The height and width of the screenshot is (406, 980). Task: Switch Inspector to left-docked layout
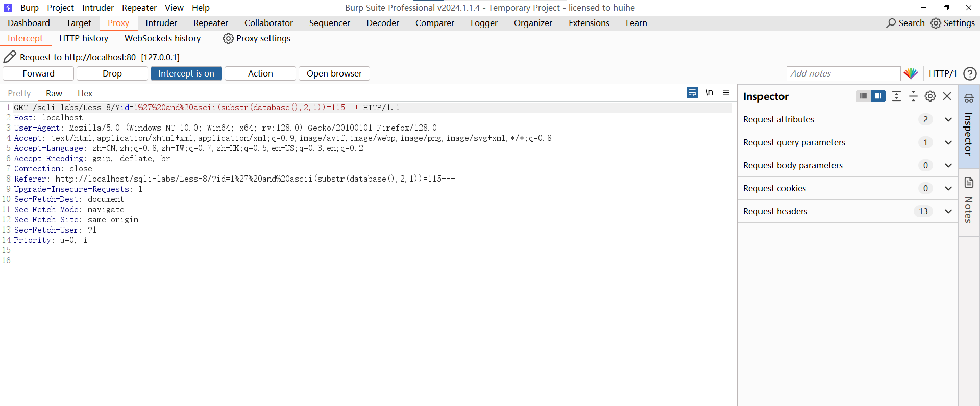coord(863,96)
